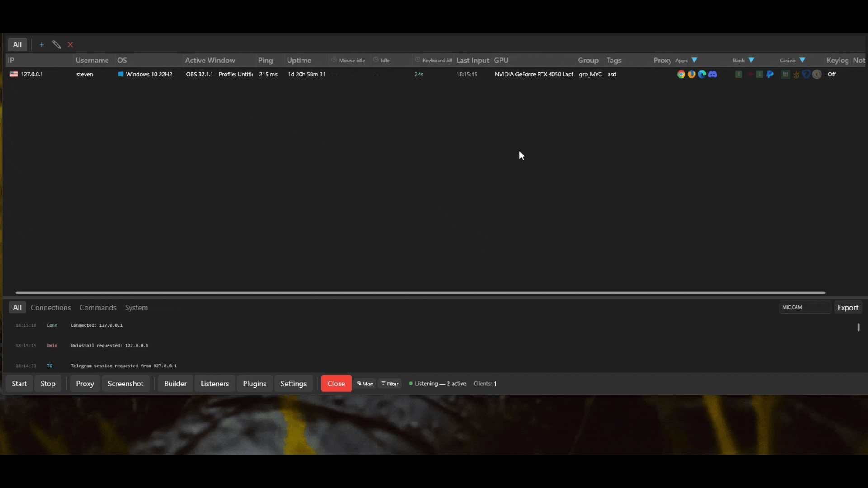Select the All log tab
This screenshot has width=868, height=488.
(x=17, y=308)
